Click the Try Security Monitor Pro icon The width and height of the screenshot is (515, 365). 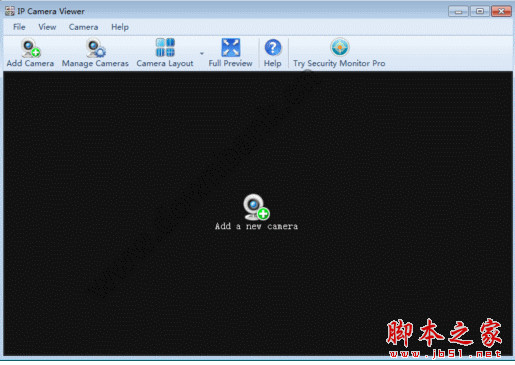(340, 47)
